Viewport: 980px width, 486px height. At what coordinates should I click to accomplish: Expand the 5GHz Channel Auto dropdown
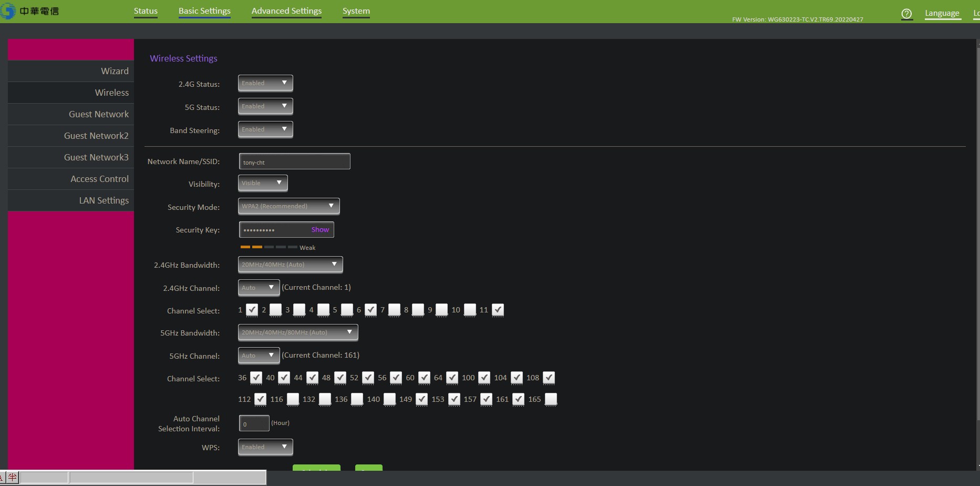(x=259, y=356)
